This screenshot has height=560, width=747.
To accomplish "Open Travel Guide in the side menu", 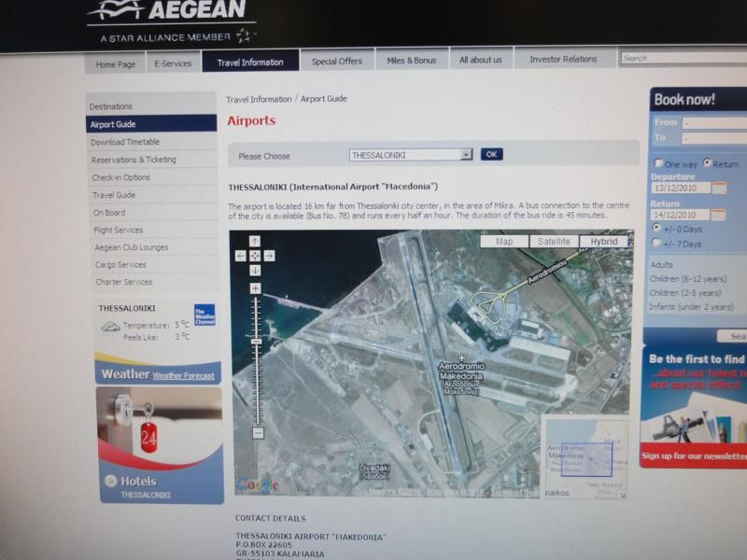I will (153, 195).
